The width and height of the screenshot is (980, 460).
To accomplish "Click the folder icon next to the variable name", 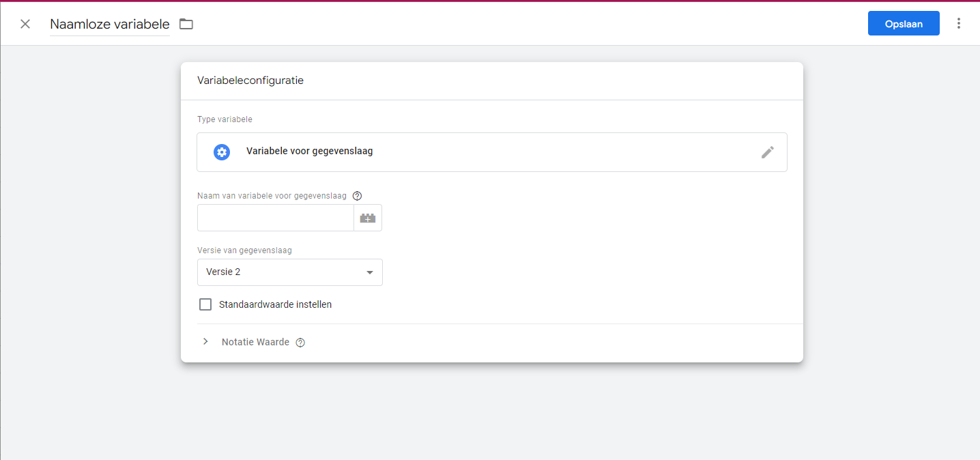I will (x=186, y=24).
